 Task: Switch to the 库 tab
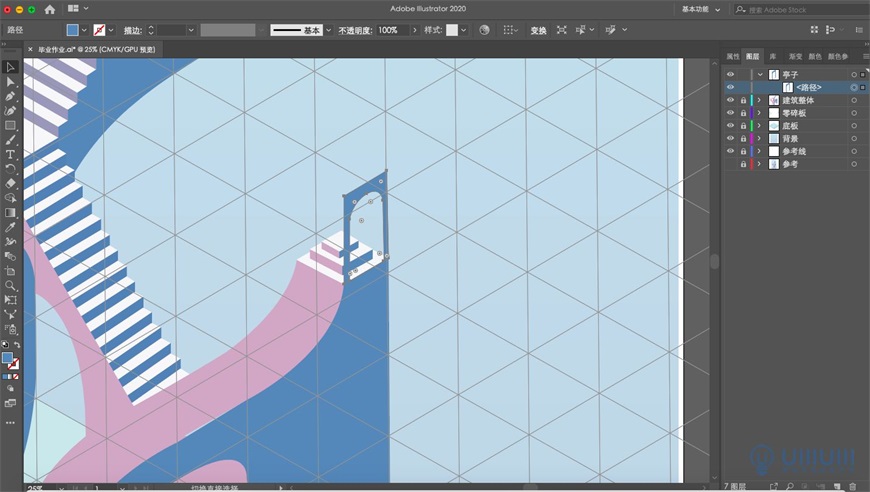pyautogui.click(x=772, y=56)
